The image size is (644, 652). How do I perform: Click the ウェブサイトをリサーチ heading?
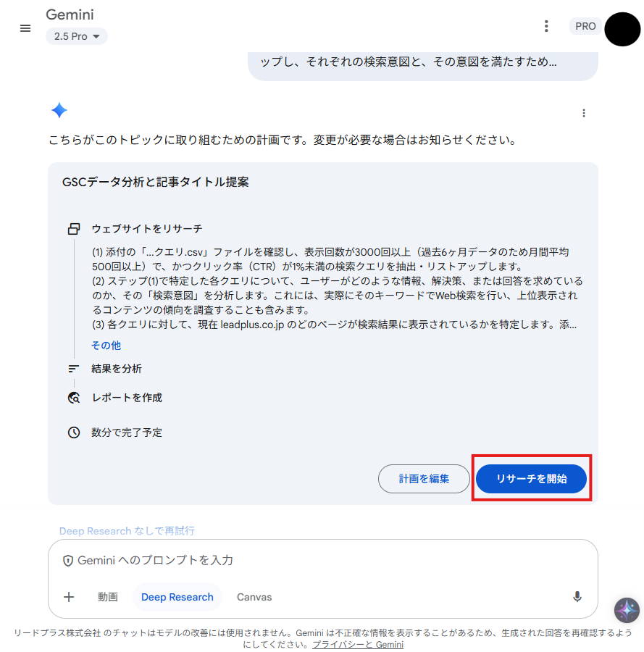[x=147, y=229]
